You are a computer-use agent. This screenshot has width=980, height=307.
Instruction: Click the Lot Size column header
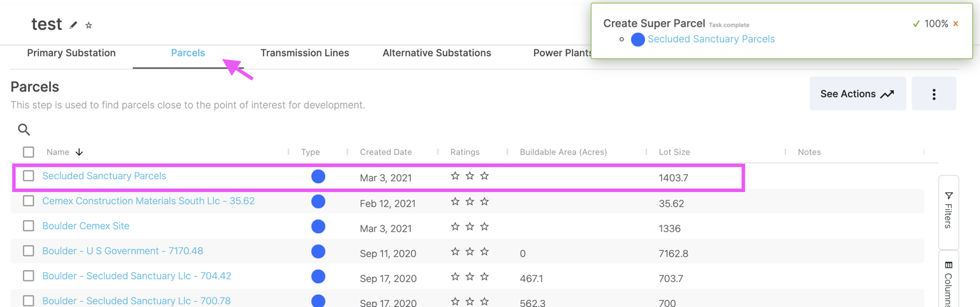[x=674, y=152]
